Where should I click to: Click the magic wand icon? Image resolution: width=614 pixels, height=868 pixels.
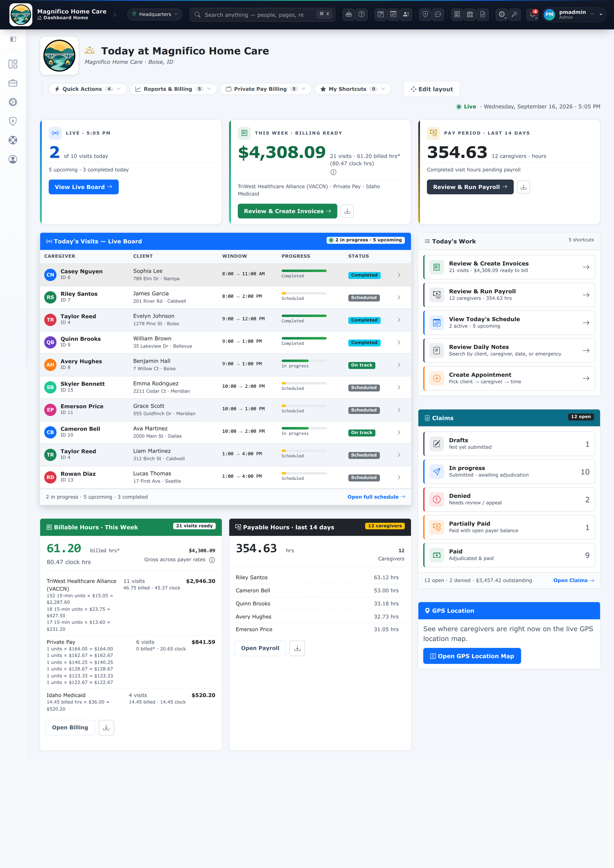tap(515, 14)
